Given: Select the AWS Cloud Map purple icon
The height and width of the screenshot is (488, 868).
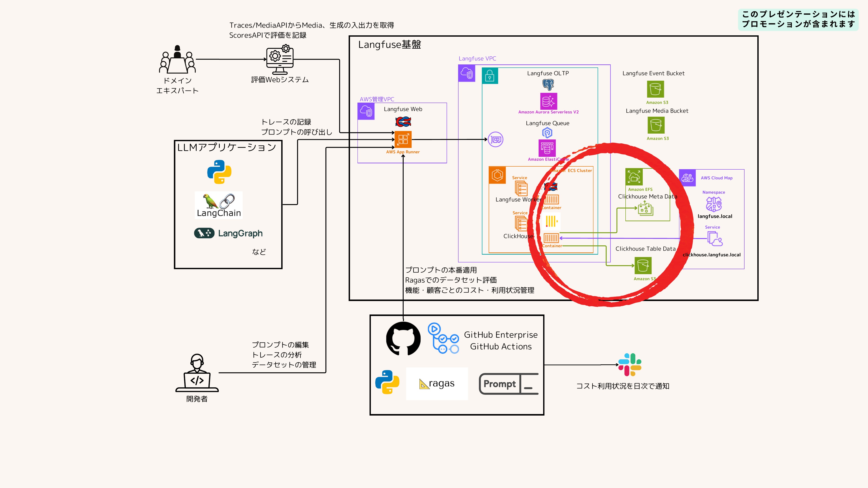Looking at the screenshot, I should pyautogui.click(x=688, y=178).
